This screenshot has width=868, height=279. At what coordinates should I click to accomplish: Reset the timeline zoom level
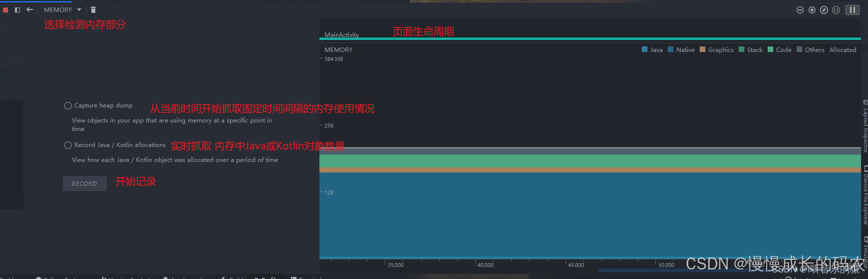click(824, 10)
